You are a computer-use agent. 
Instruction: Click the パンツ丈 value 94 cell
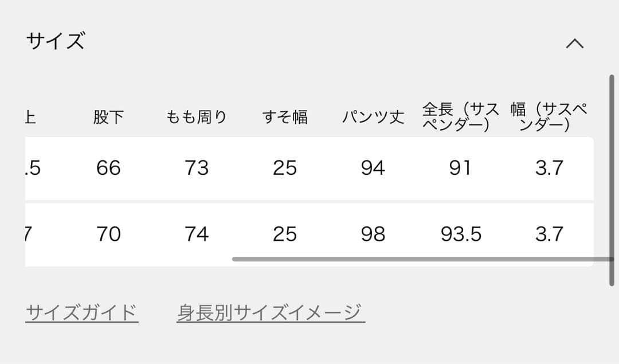tap(373, 168)
